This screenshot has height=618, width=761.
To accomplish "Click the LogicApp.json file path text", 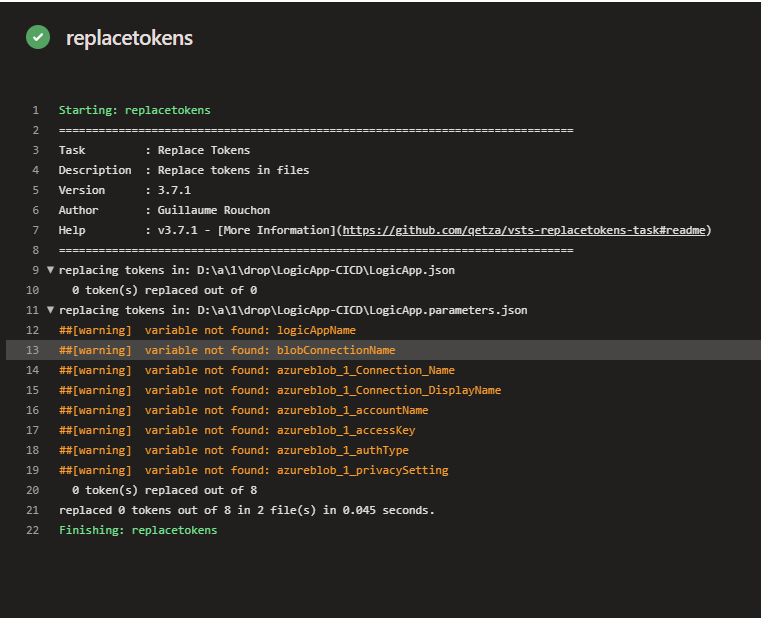I will (326, 270).
